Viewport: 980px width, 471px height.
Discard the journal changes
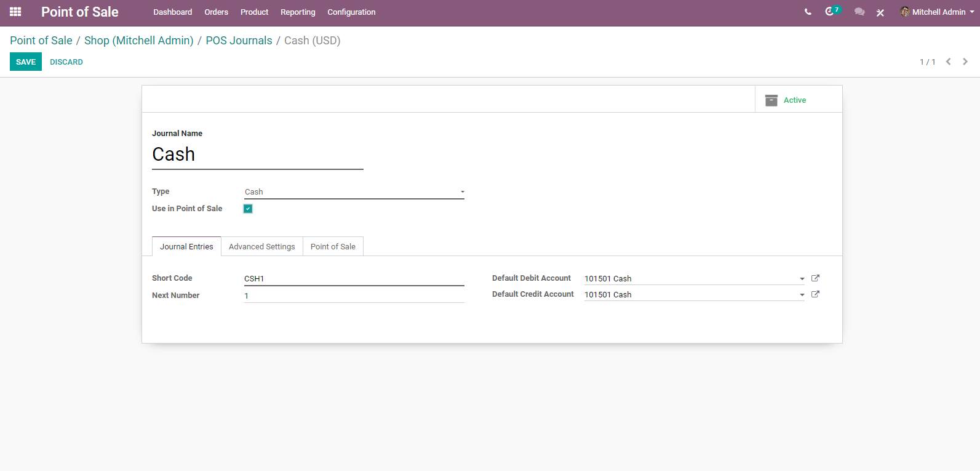66,62
